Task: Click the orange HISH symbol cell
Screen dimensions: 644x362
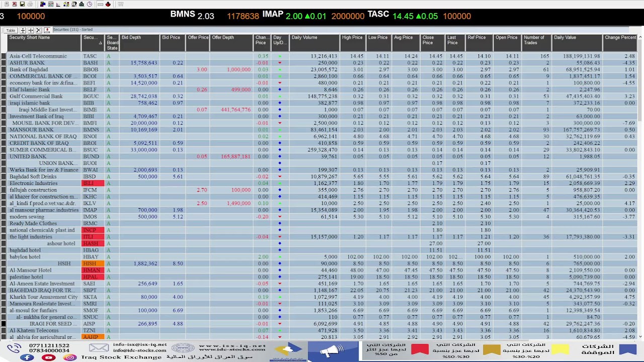Action: coord(93,263)
